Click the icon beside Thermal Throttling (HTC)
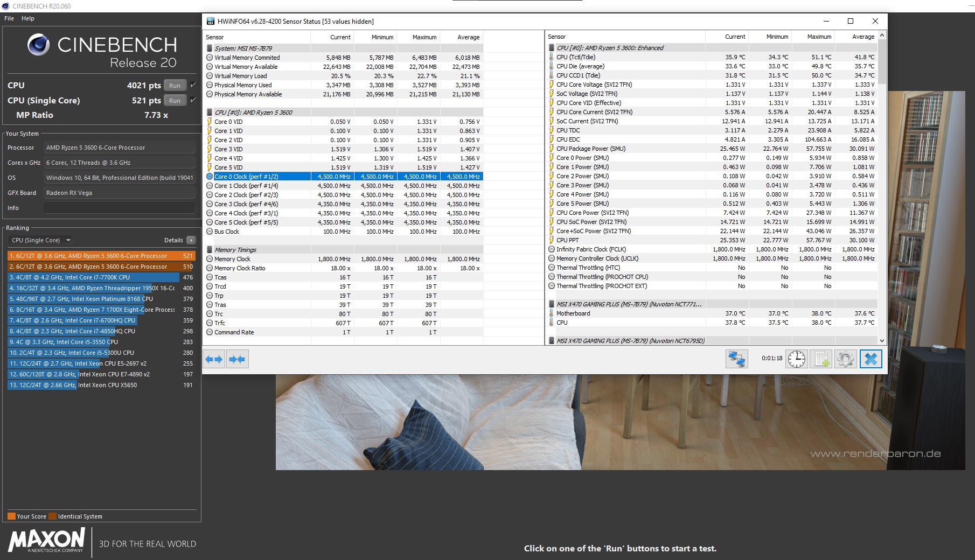 [552, 268]
